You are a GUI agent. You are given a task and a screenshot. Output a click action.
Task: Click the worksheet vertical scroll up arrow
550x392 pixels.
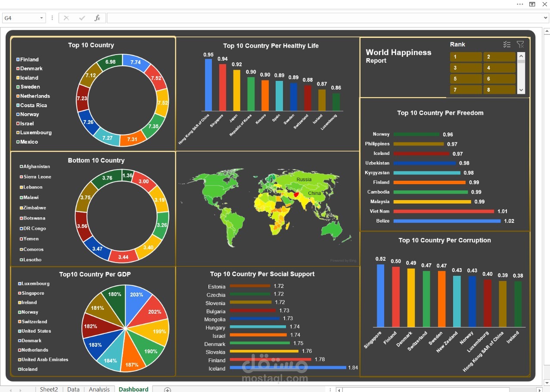(x=547, y=31)
